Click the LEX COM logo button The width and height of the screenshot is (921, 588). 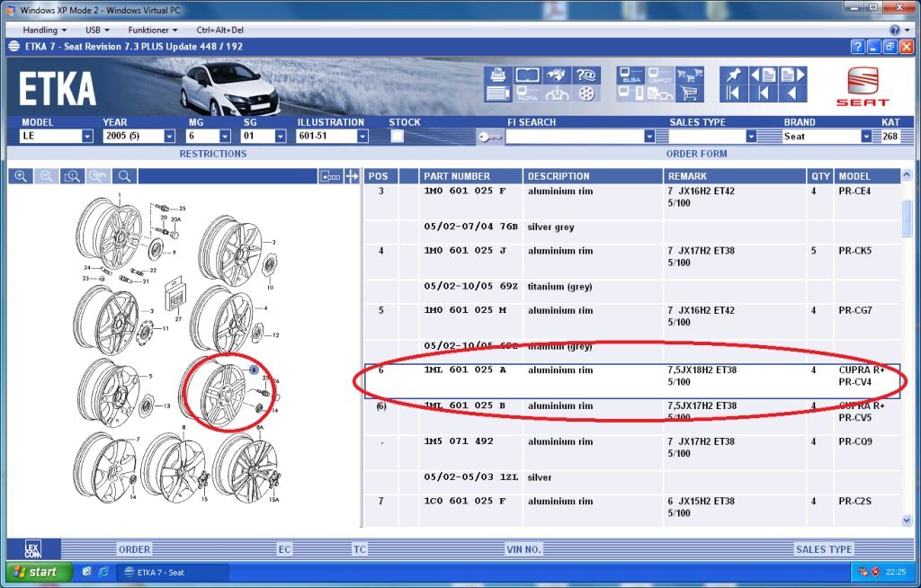[x=33, y=549]
